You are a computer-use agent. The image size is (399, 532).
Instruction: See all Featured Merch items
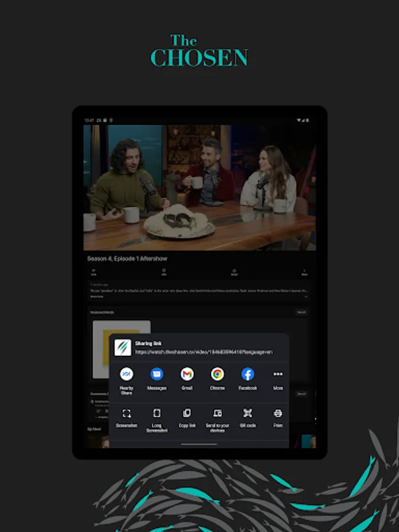coord(301,312)
